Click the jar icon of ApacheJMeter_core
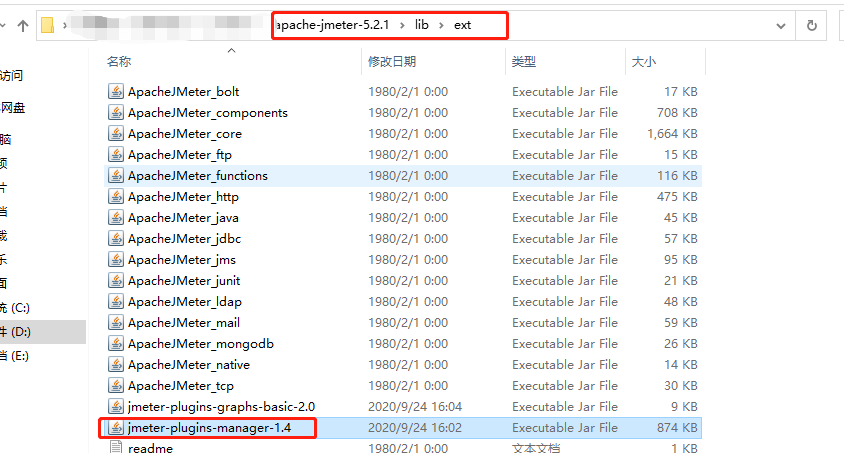Image resolution: width=844 pixels, height=453 pixels. pyautogui.click(x=116, y=133)
